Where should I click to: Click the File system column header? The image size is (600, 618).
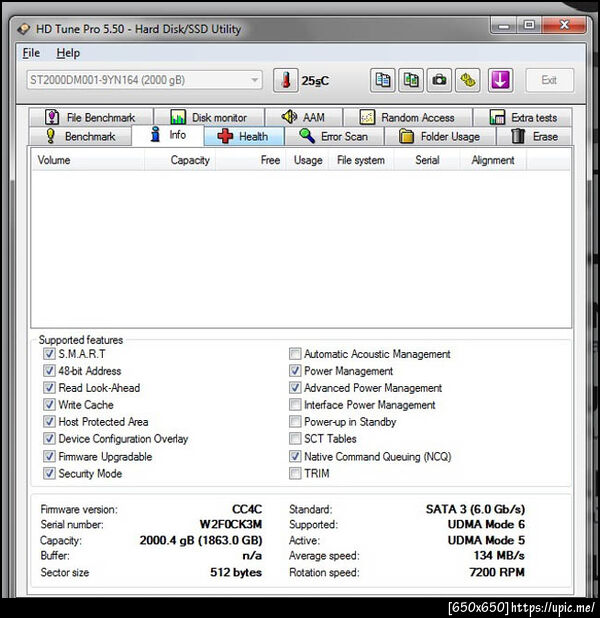[x=361, y=160]
